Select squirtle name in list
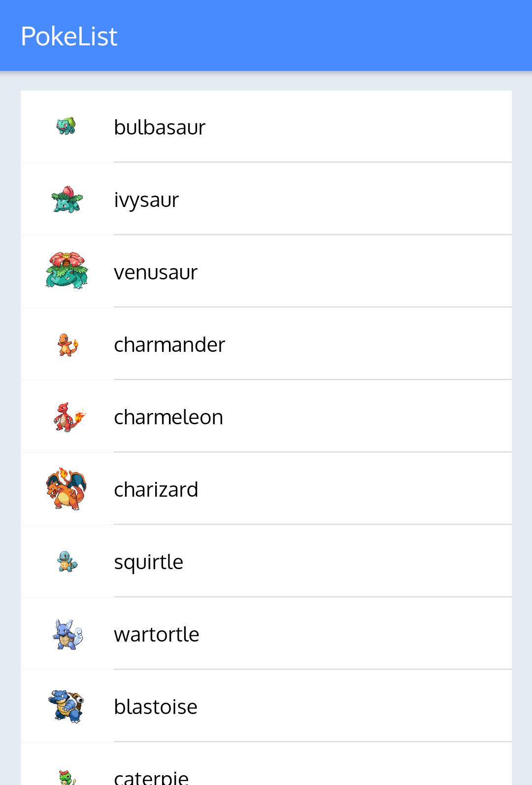 [x=148, y=562]
